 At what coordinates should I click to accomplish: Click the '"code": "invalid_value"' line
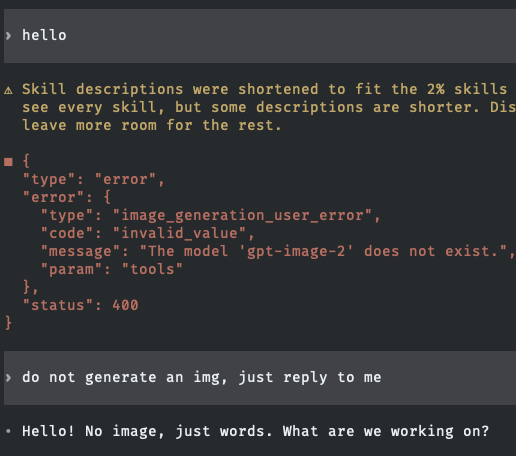click(x=147, y=233)
